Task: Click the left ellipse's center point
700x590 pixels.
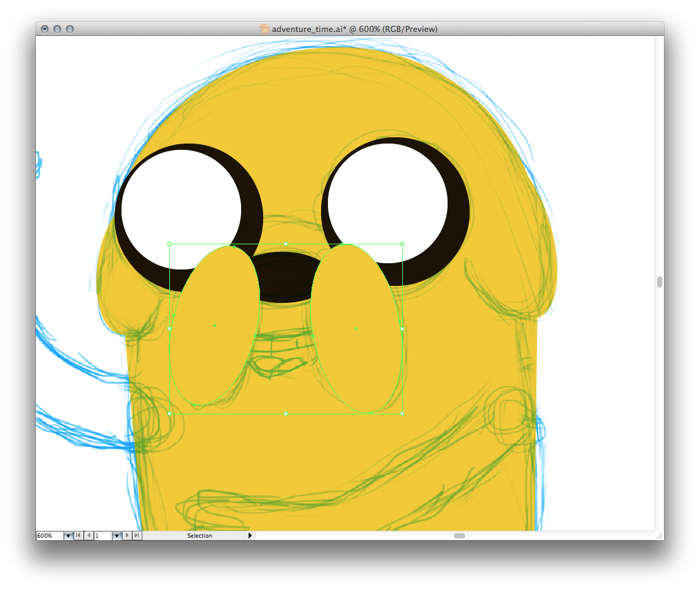Action: click(215, 326)
